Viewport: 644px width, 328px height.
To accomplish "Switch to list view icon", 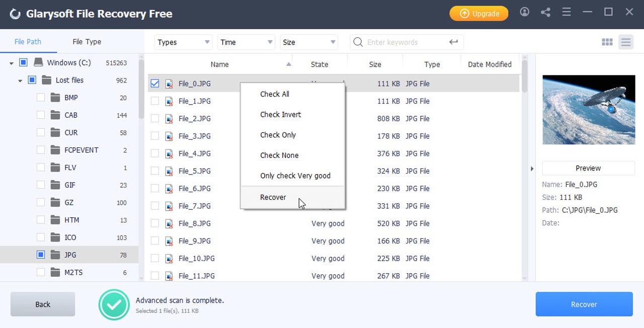I will 626,42.
